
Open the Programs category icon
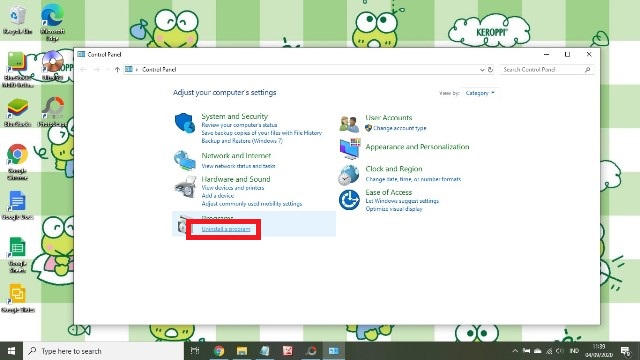182,224
